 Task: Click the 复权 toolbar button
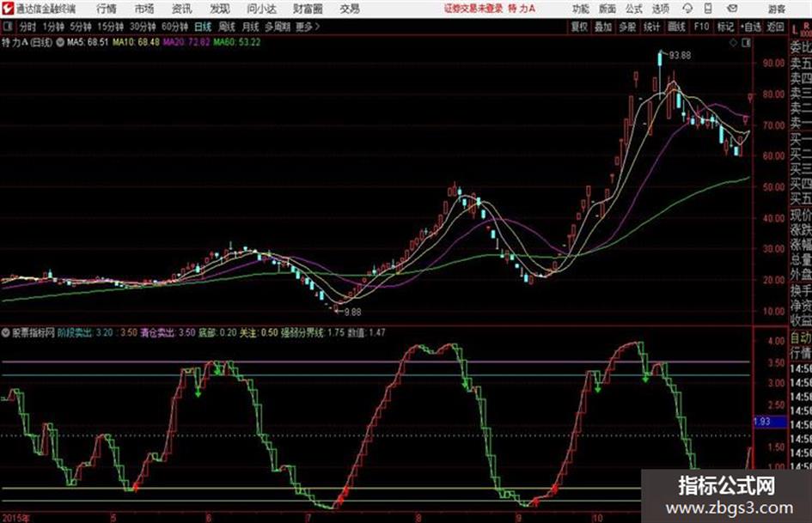click(x=579, y=27)
